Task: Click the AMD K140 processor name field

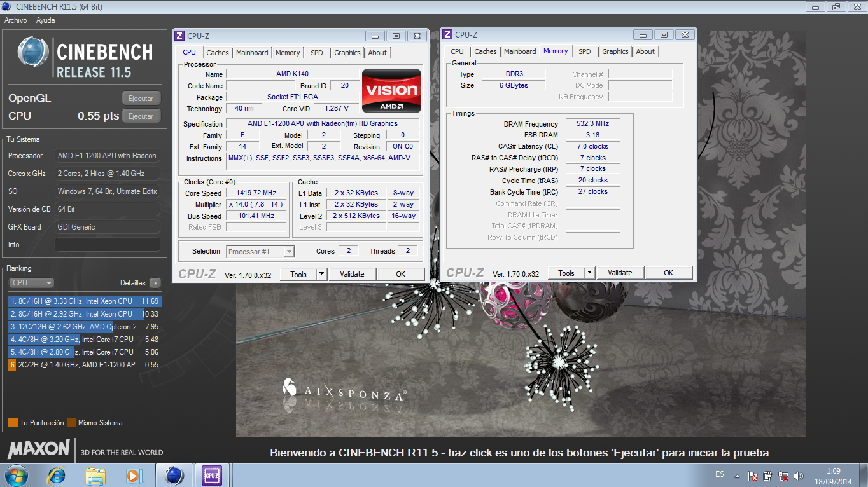Action: pos(292,74)
